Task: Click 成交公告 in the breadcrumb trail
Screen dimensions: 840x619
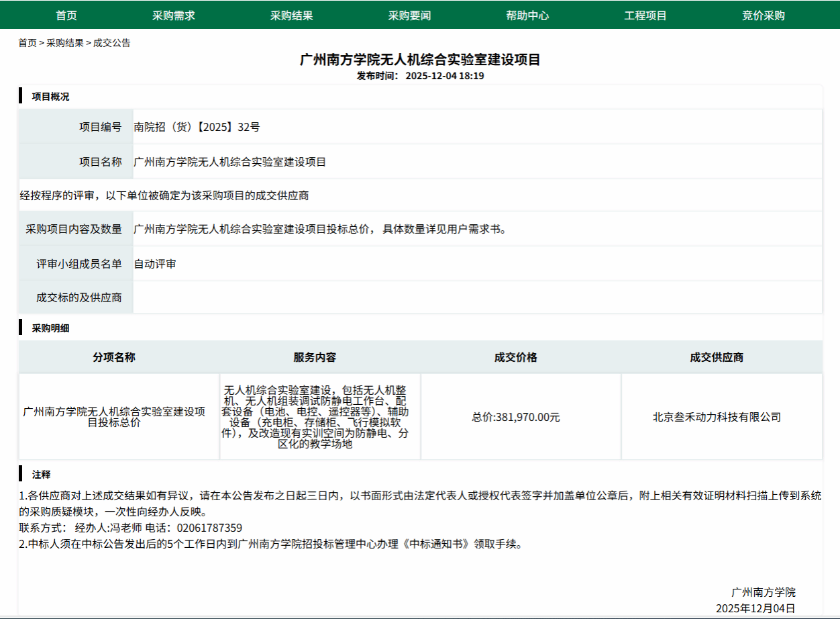Action: 112,43
